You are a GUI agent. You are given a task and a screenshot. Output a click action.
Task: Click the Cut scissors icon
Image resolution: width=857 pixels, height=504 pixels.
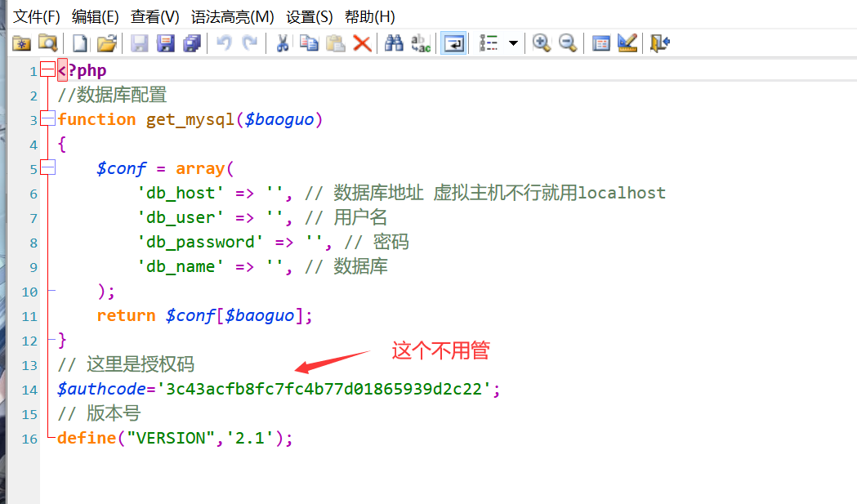[x=282, y=43]
